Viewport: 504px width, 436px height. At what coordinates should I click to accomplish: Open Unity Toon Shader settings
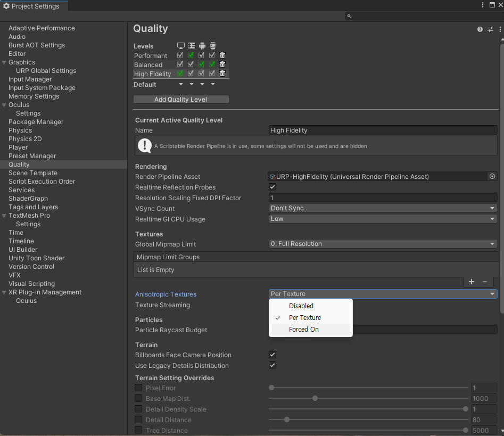click(x=36, y=258)
